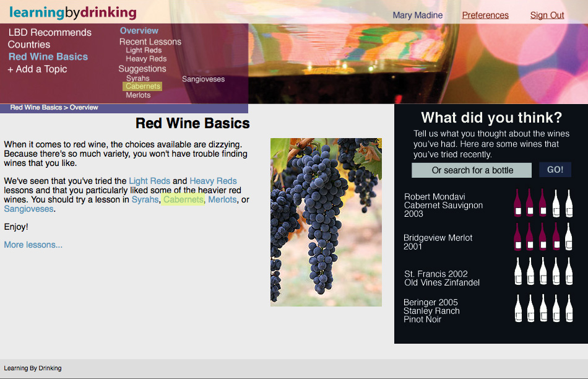588x379 pixels.
Task: Open Recent Lessons heading
Action: pyautogui.click(x=150, y=41)
